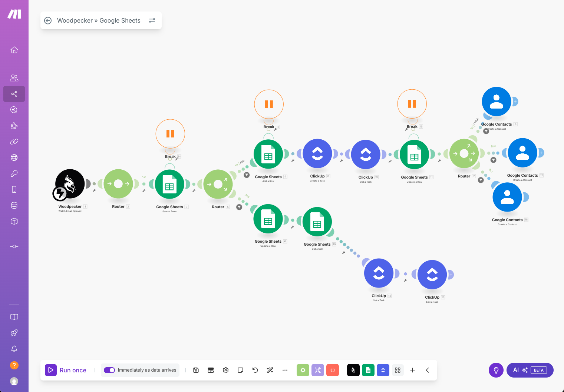
Task: Select Google Sheets Add a Row module
Action: click(268, 154)
